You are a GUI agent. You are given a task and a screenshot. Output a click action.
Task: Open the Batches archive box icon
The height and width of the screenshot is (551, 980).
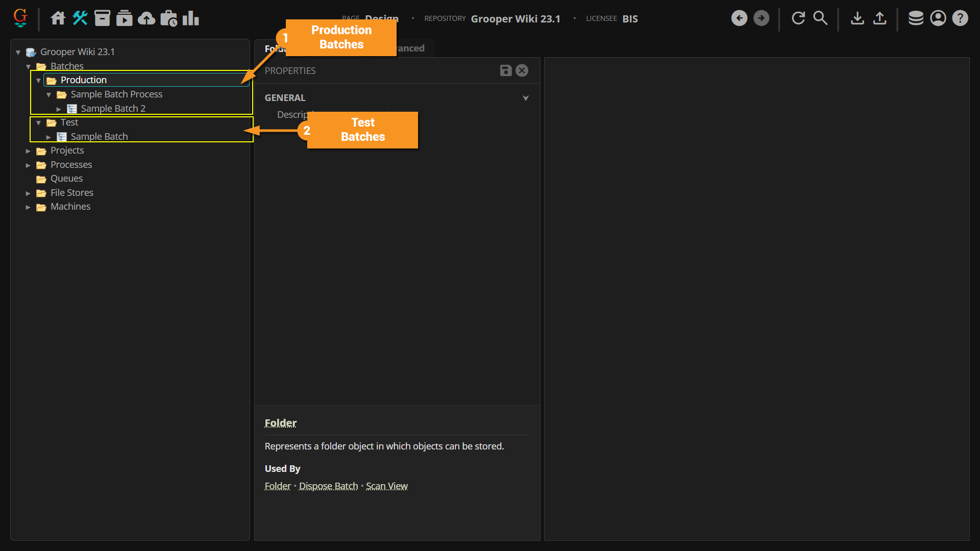point(102,18)
